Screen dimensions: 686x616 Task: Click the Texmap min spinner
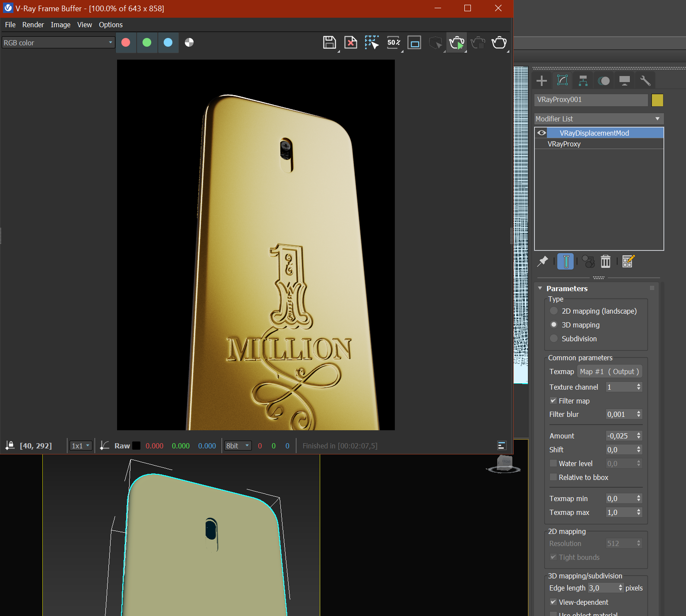pos(638,499)
